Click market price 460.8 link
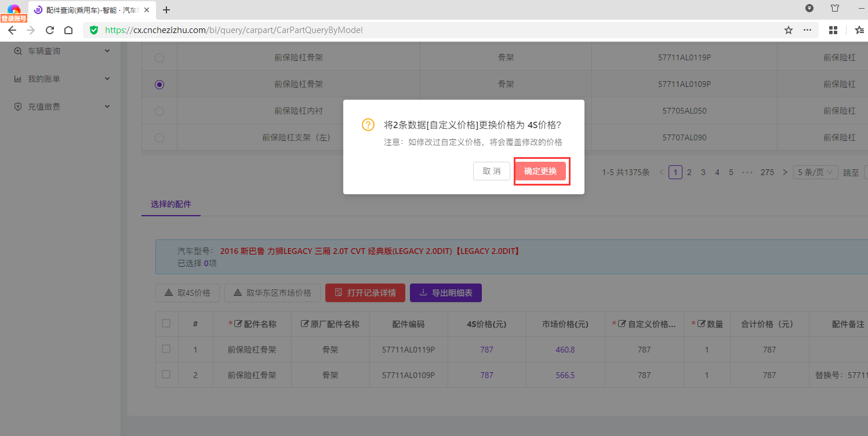This screenshot has height=436, width=868. pos(565,350)
